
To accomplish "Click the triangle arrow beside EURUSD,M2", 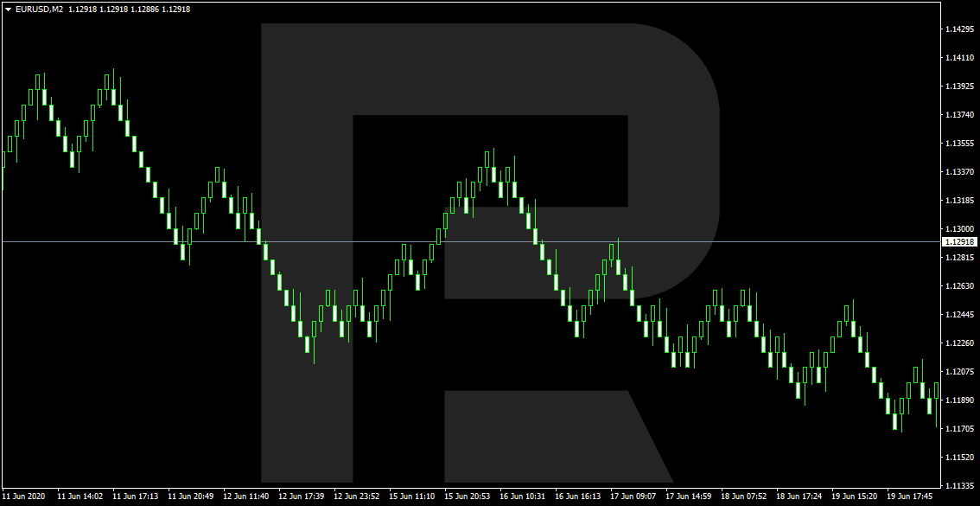I will (8, 10).
